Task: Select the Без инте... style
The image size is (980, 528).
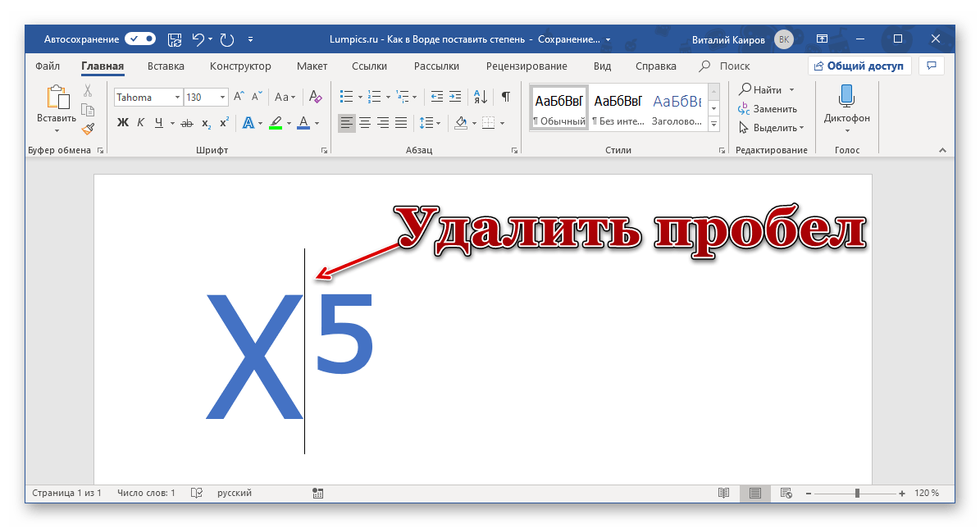Action: [x=618, y=107]
